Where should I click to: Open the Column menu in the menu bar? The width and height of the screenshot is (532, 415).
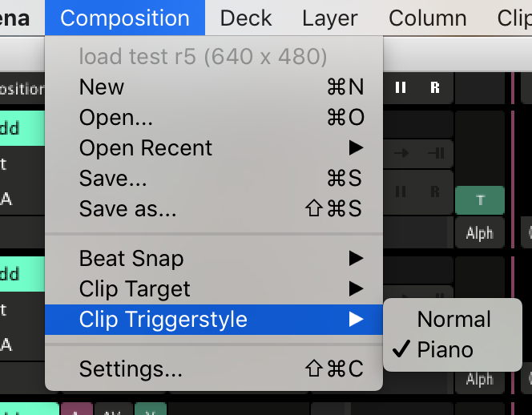[427, 18]
